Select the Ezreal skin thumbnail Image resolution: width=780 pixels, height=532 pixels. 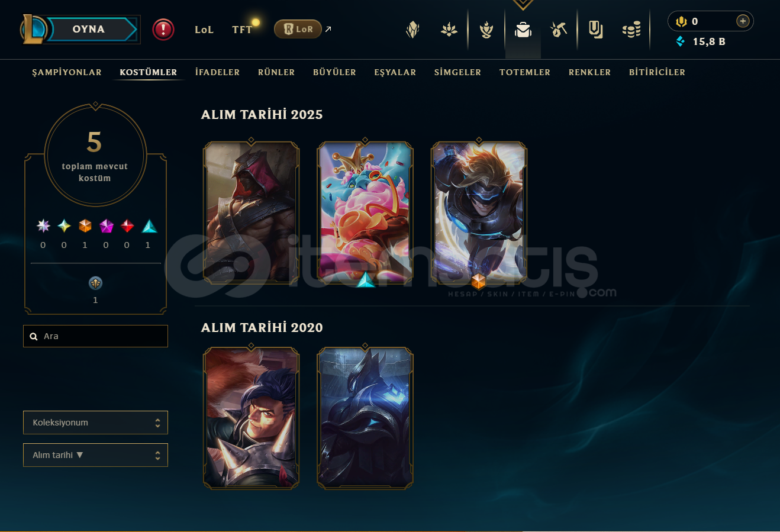point(479,211)
